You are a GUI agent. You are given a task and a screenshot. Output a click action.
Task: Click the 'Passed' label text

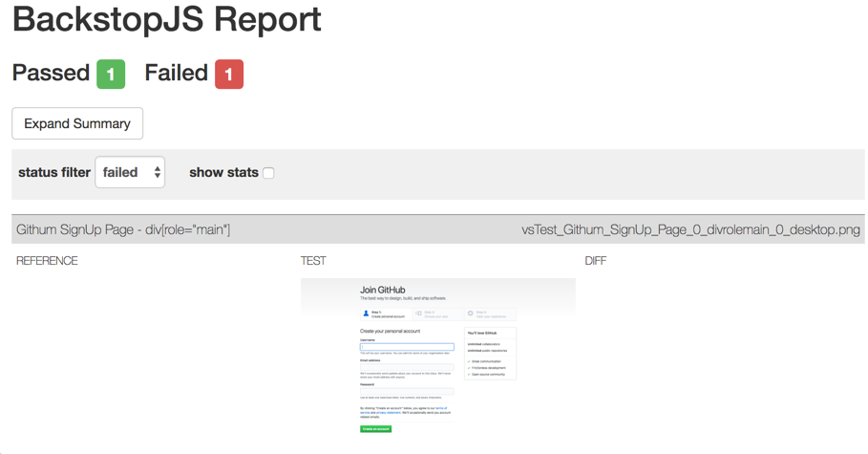point(51,73)
